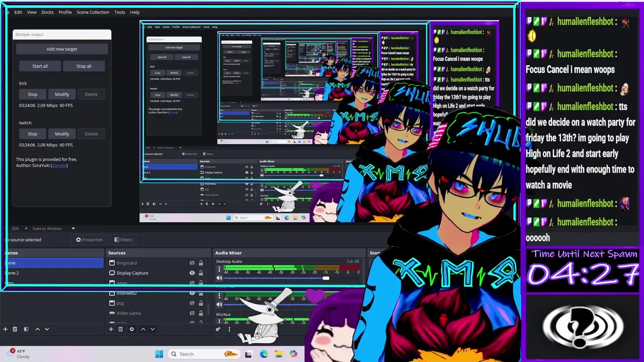Open the Tools menu
The height and width of the screenshot is (362, 644).
[x=120, y=12]
